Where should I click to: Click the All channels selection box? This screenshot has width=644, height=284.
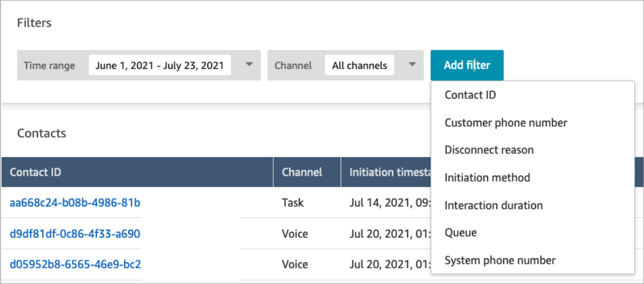point(359,65)
